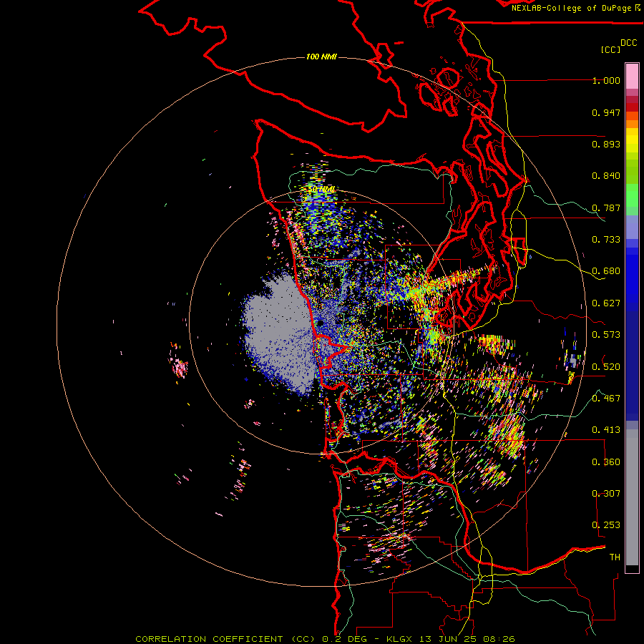Select the 0.253 scale value
The image size is (644, 644).
(x=606, y=525)
